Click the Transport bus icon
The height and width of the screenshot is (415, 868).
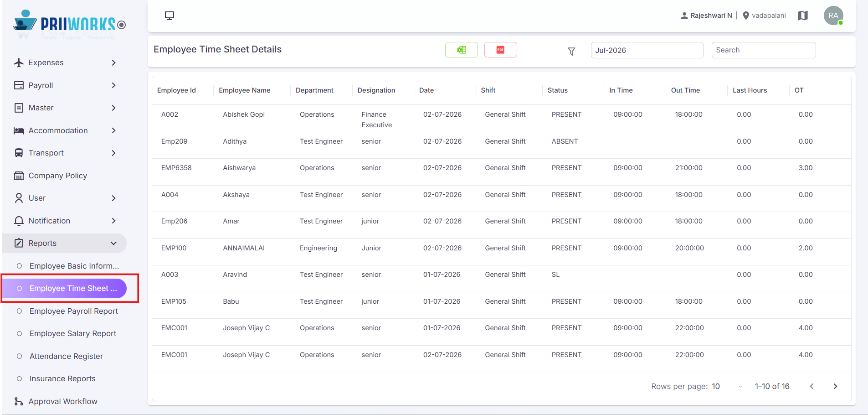pos(19,153)
